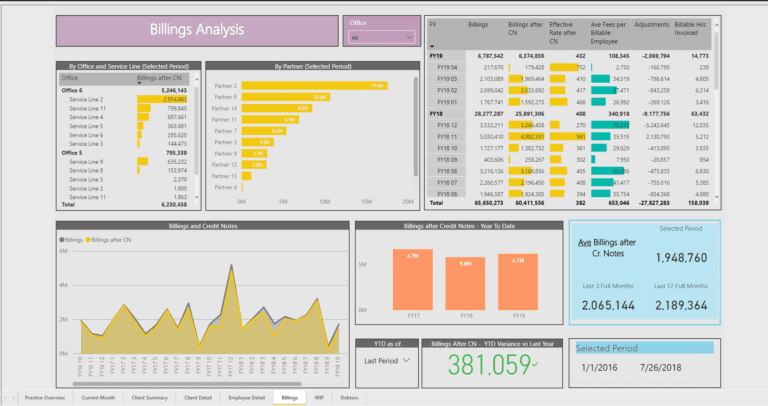Click the 1,948,760 selected period value
Screen dimensions: 768x406
pos(681,258)
